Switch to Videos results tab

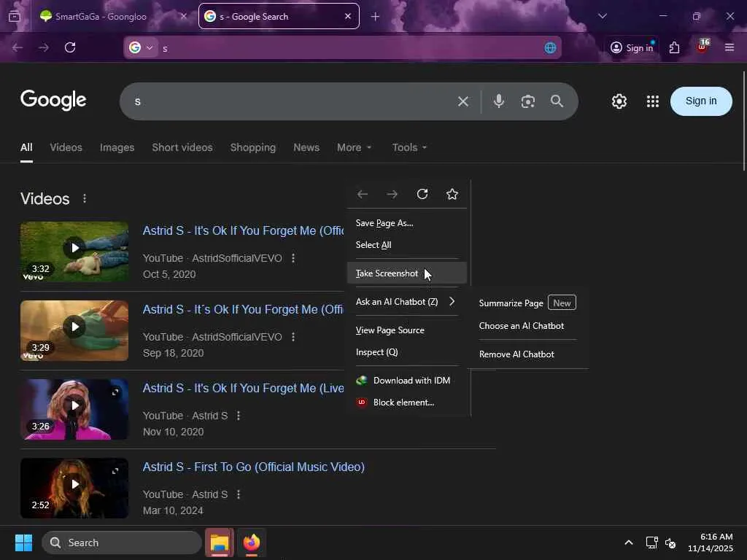[66, 147]
